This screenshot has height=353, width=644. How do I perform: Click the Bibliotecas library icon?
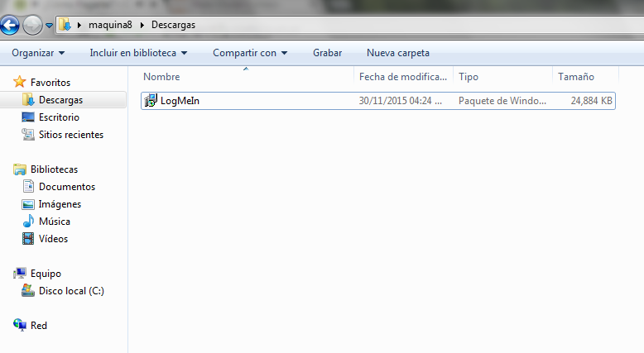tap(20, 169)
